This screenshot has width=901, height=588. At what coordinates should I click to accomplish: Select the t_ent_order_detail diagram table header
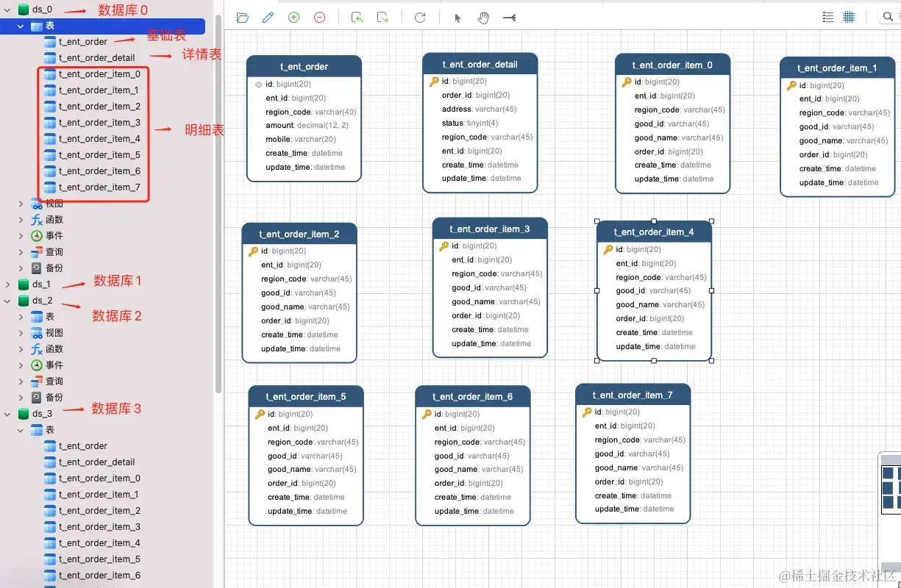point(480,64)
